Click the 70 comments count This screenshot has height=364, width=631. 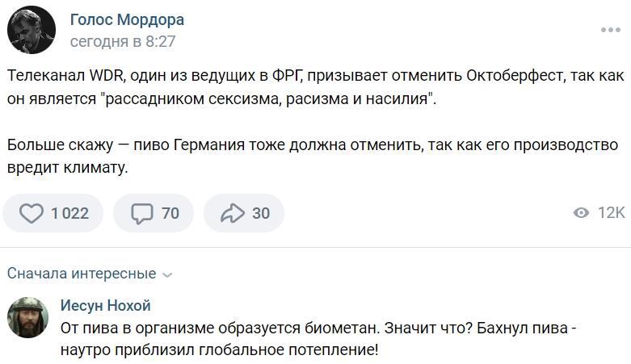point(170,213)
